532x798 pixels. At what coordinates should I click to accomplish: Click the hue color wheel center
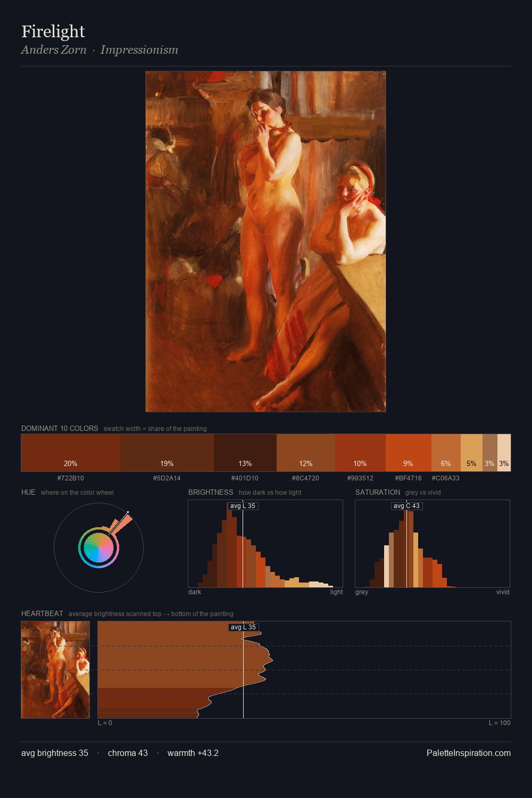tap(98, 548)
